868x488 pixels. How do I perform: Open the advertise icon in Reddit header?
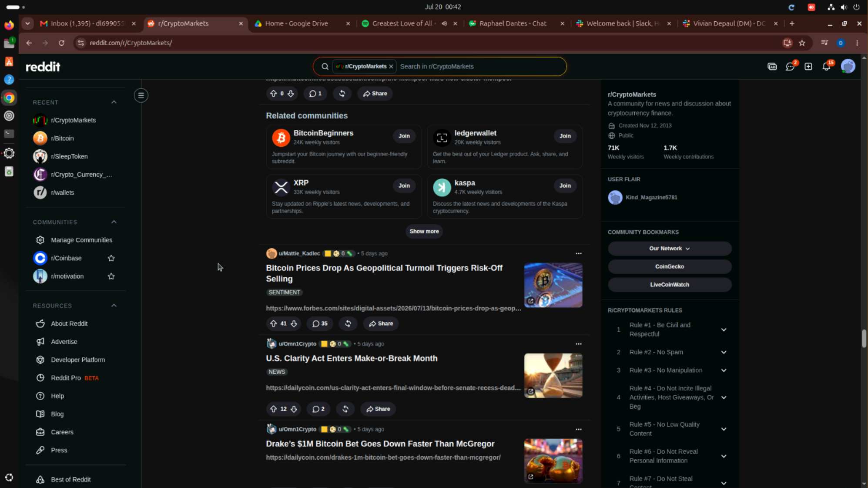pyautogui.click(x=772, y=67)
